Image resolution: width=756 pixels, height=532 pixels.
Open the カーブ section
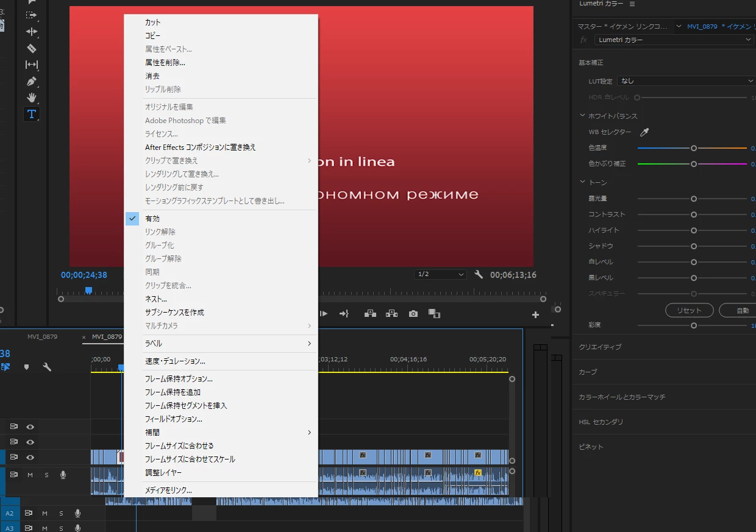[588, 372]
